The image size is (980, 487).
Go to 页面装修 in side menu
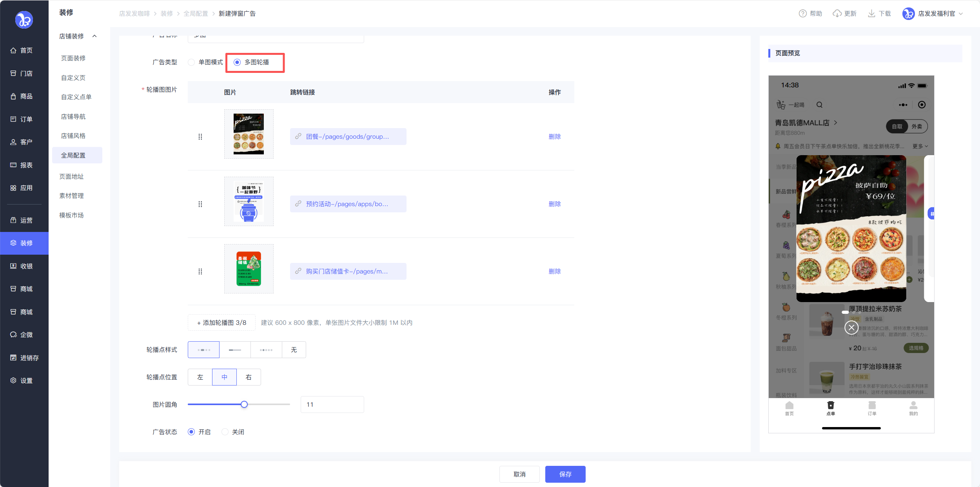73,58
